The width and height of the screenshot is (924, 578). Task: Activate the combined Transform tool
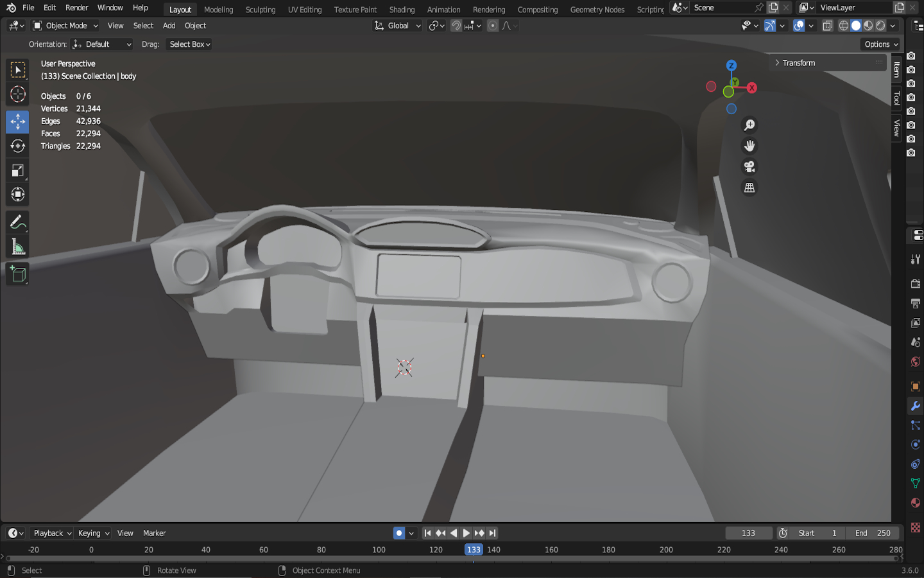click(x=17, y=195)
